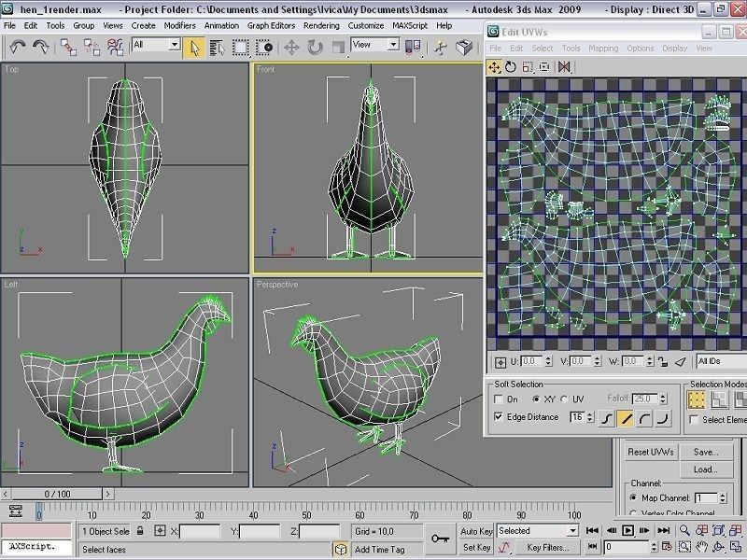Activate the Bind to Space Warp tool
Image resolution: width=747 pixels, height=560 pixels.
click(115, 48)
